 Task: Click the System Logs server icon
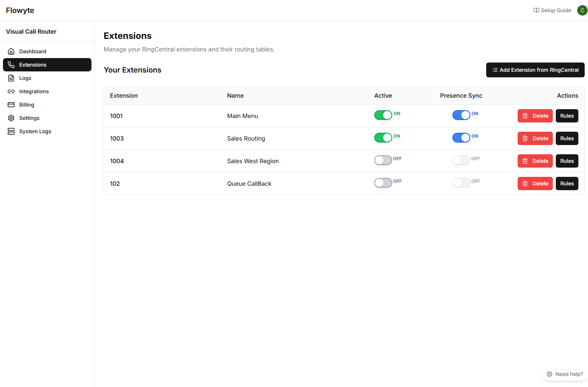click(11, 131)
